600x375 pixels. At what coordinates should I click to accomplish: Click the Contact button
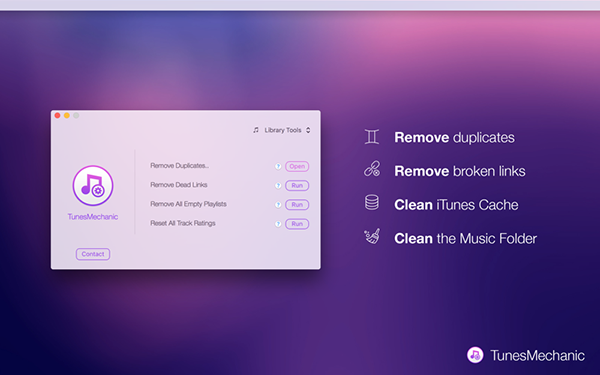[93, 254]
